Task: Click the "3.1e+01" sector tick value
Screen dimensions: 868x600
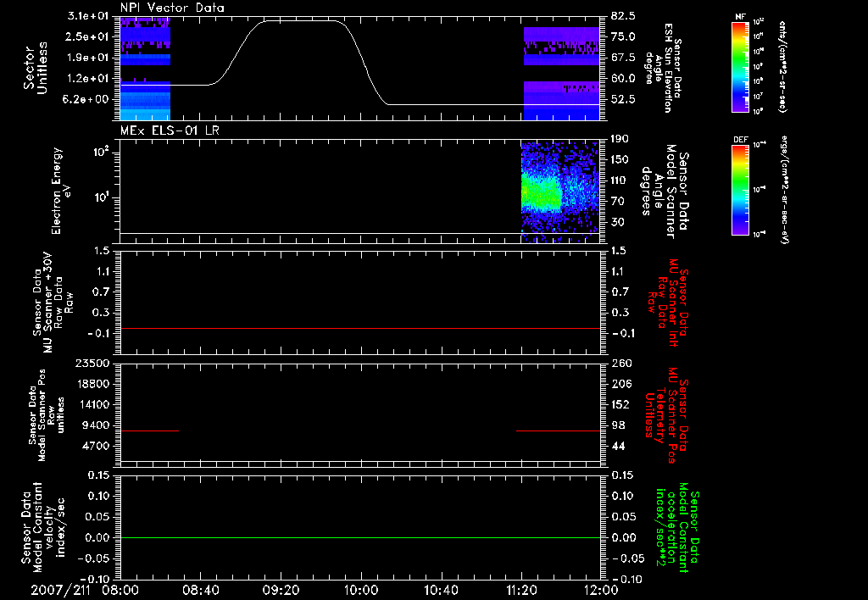Action: pyautogui.click(x=88, y=16)
